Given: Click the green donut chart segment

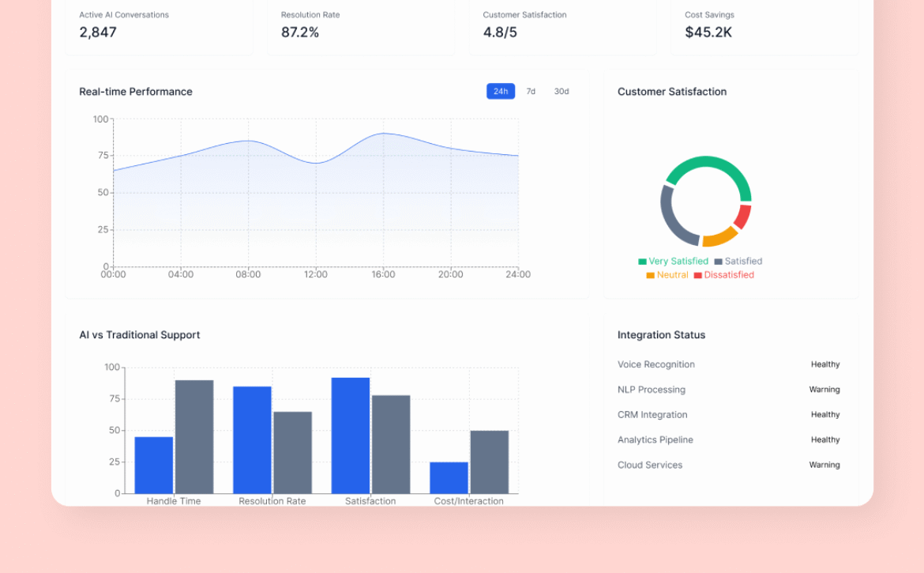Looking at the screenshot, I should 712,168.
